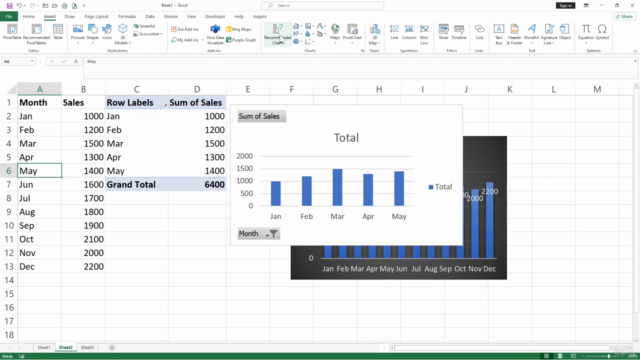Viewport: 640px width, 360px height.
Task: Open the Row Labels filter dropdown
Action: point(164,104)
